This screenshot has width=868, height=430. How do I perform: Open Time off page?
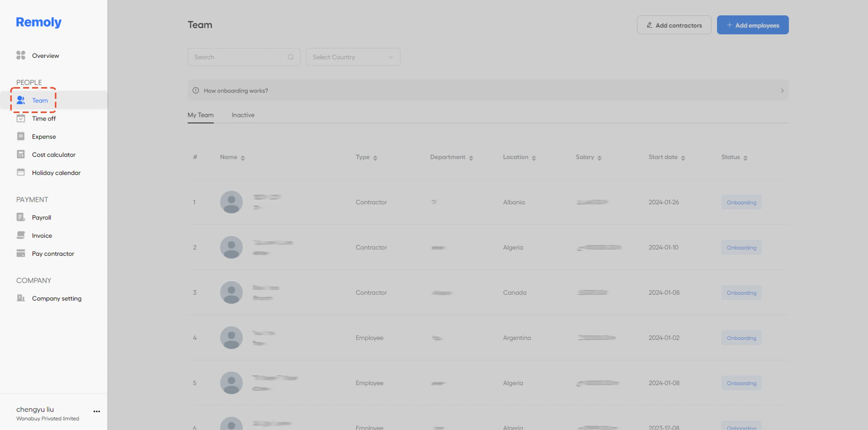click(x=44, y=118)
